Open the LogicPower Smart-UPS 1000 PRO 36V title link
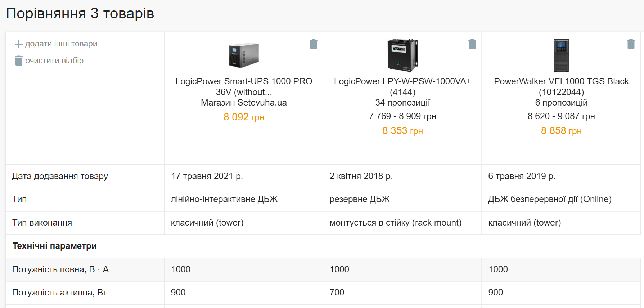644x308 pixels. click(x=244, y=86)
